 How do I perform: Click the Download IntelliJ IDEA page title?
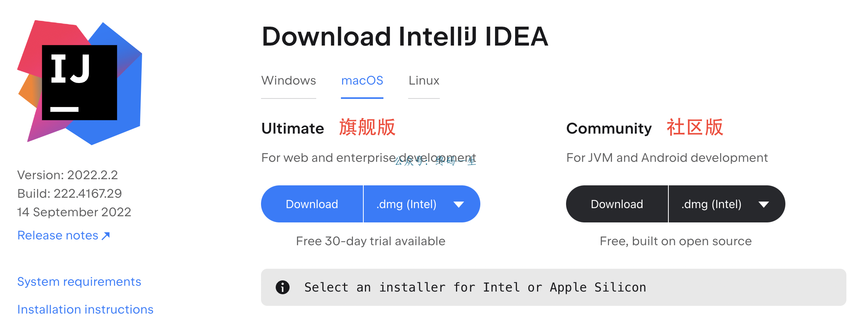pos(405,37)
